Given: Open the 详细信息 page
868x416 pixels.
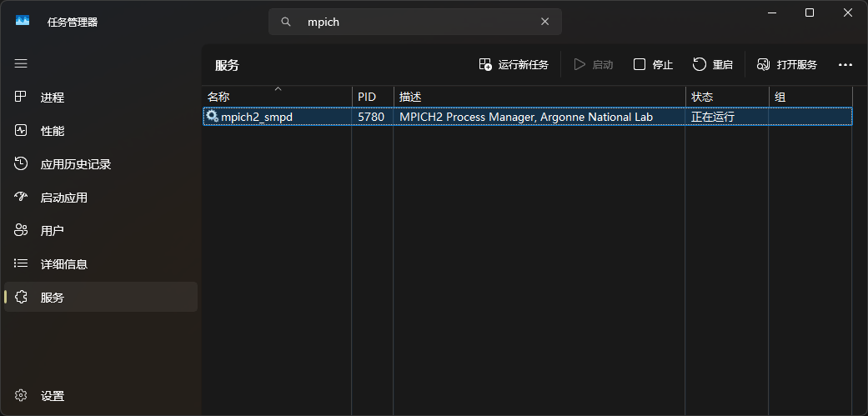Looking at the screenshot, I should (x=101, y=264).
